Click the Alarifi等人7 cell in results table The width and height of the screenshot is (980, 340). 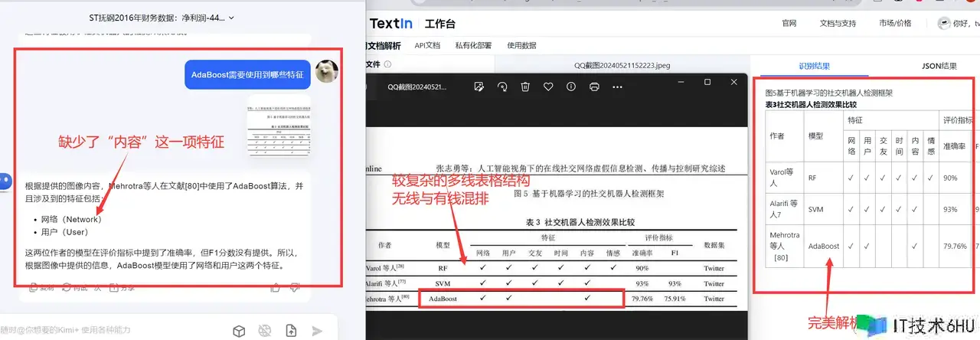click(785, 208)
